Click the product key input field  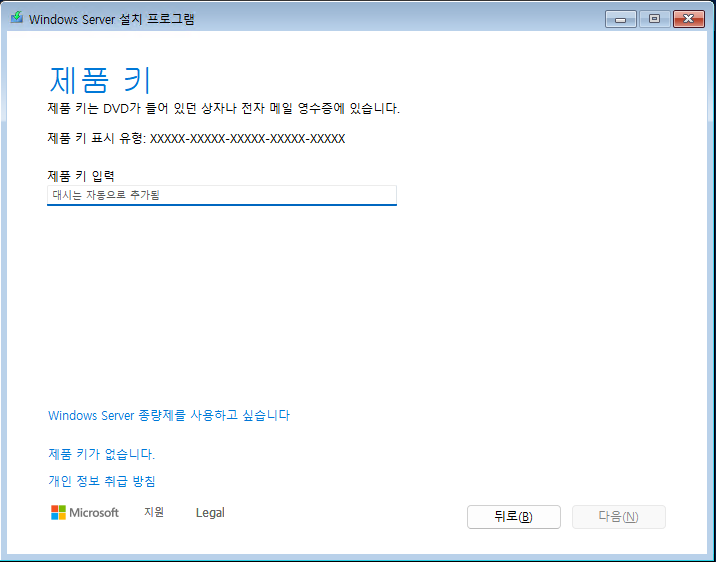(x=221, y=195)
